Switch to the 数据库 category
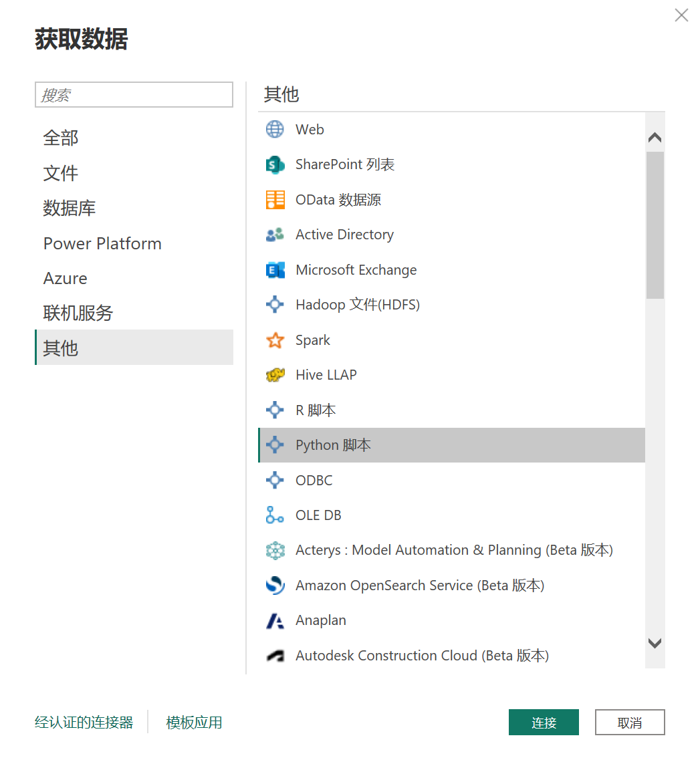 (x=70, y=208)
